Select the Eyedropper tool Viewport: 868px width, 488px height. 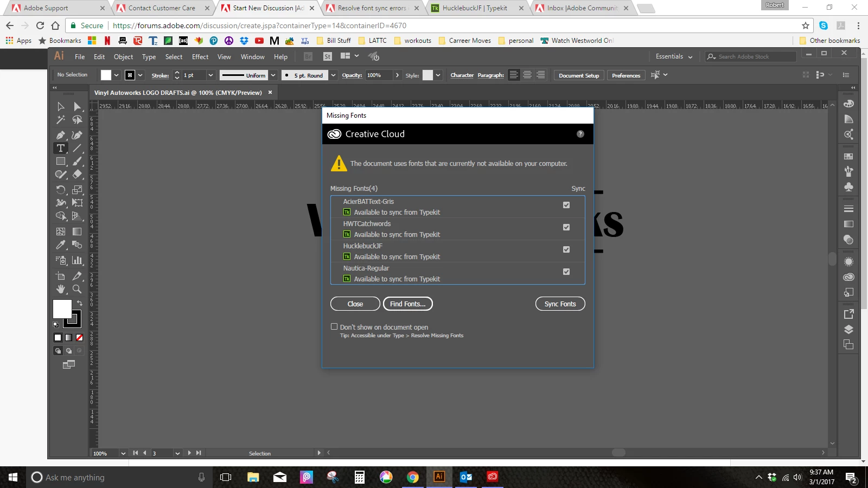[x=61, y=245]
